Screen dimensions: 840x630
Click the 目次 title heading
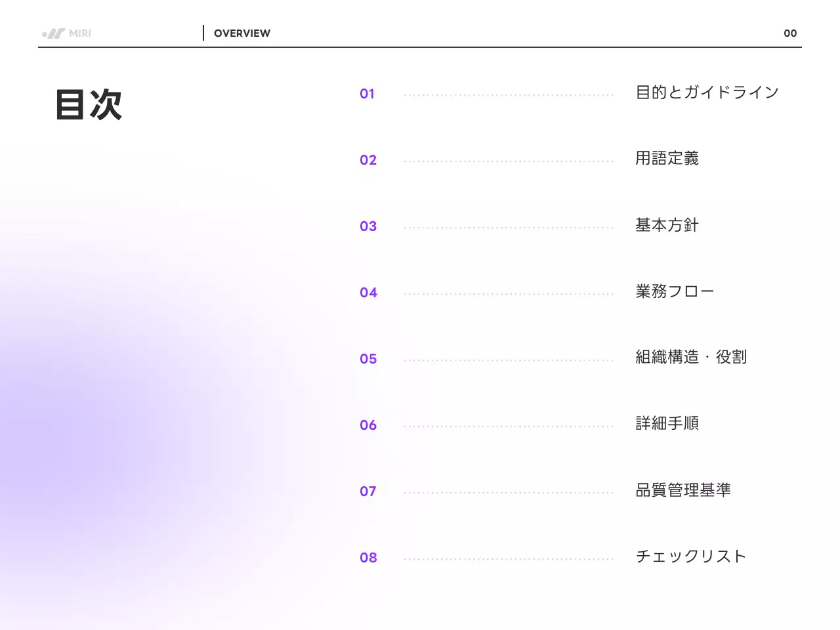pyautogui.click(x=90, y=104)
